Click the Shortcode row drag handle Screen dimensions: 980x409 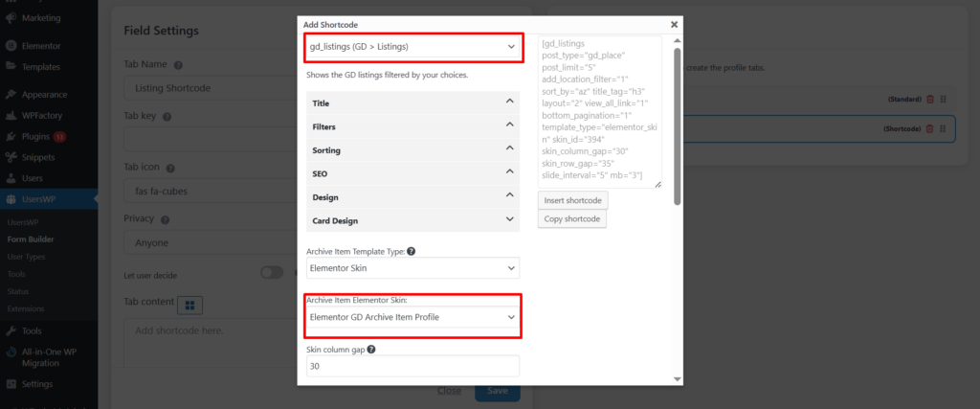click(943, 128)
